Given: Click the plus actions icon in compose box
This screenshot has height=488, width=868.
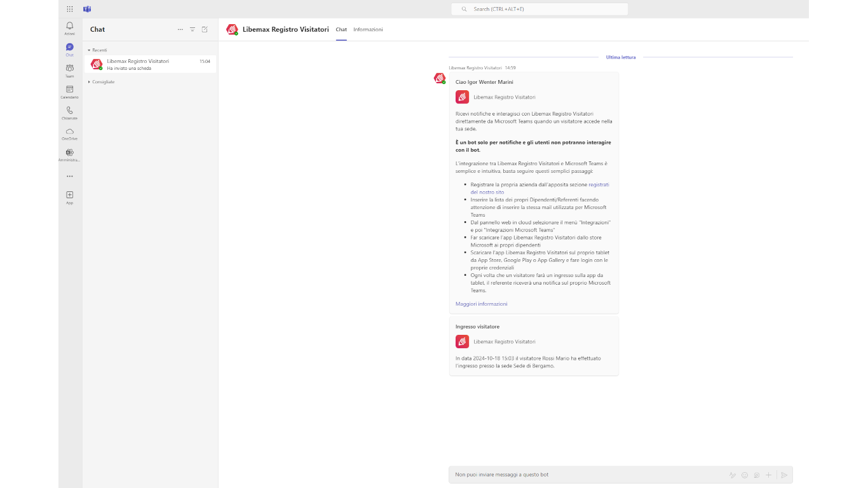Looking at the screenshot, I should coord(769,475).
